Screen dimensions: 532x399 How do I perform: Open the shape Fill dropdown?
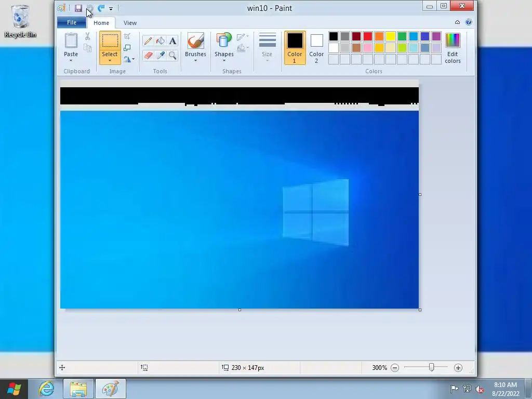(x=243, y=48)
